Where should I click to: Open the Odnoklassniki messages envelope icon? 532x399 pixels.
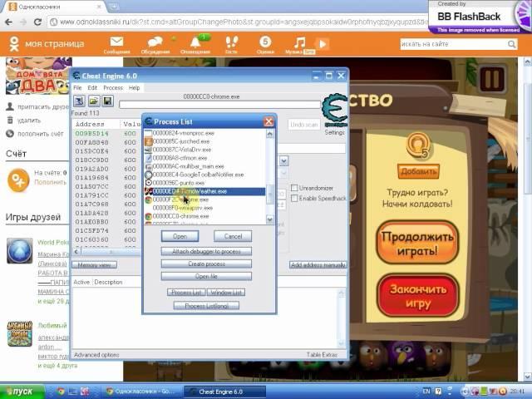(116, 42)
